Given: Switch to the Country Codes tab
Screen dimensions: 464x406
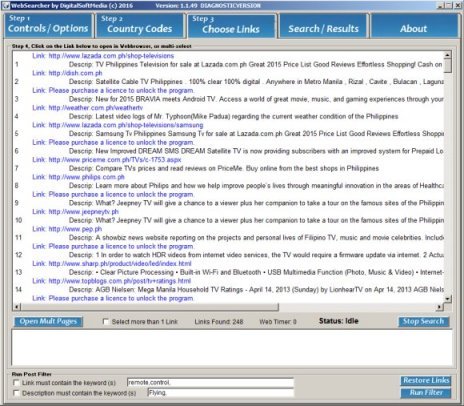Looking at the screenshot, I should pos(139,26).
